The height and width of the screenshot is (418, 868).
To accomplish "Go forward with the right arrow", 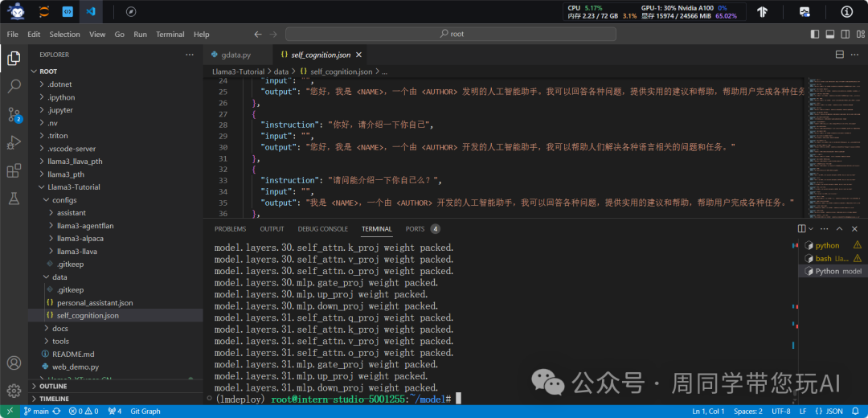I will (273, 35).
